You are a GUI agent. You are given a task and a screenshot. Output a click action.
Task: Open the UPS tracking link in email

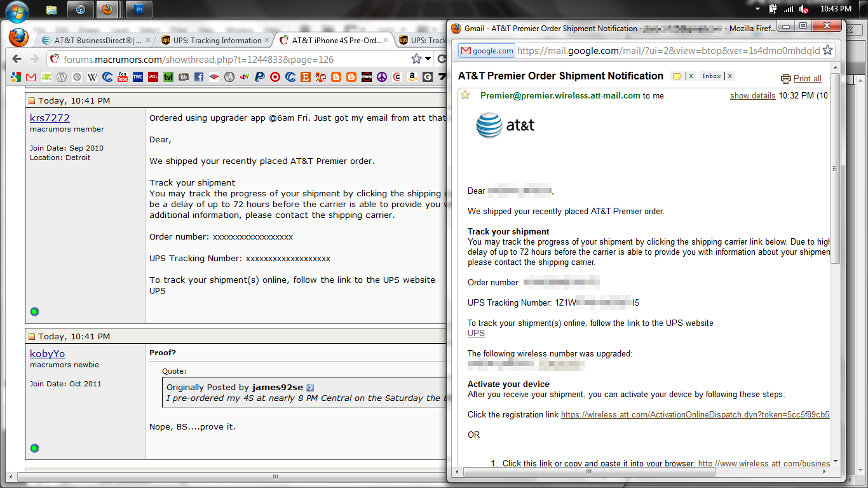[476, 333]
